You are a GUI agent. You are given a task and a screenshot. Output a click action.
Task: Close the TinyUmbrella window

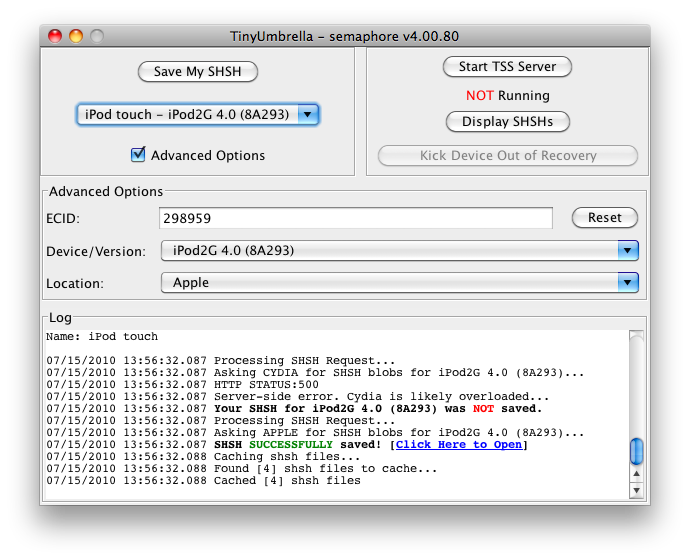(x=56, y=36)
